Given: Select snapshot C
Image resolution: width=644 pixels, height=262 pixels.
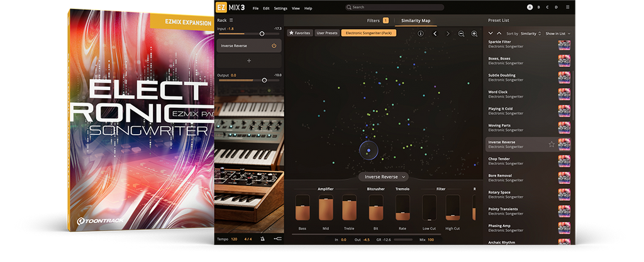Looking at the screenshot, I should tap(548, 8).
